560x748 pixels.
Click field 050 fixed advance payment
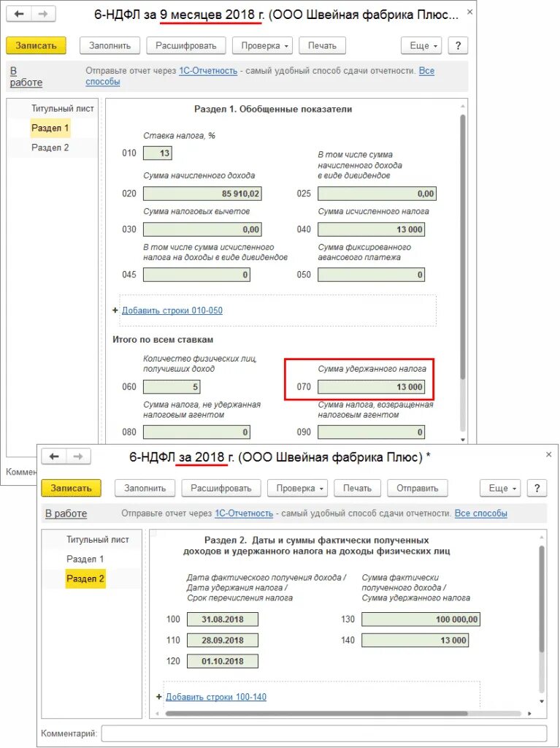point(371,275)
